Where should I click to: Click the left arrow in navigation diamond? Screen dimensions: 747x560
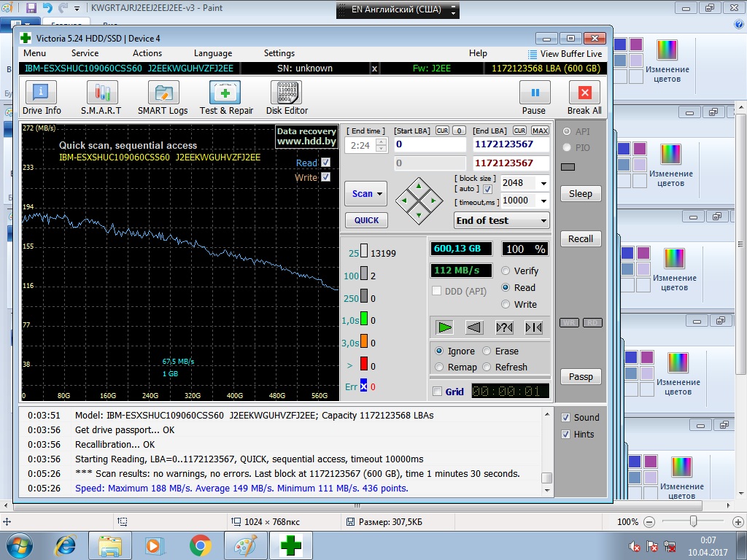coord(404,201)
